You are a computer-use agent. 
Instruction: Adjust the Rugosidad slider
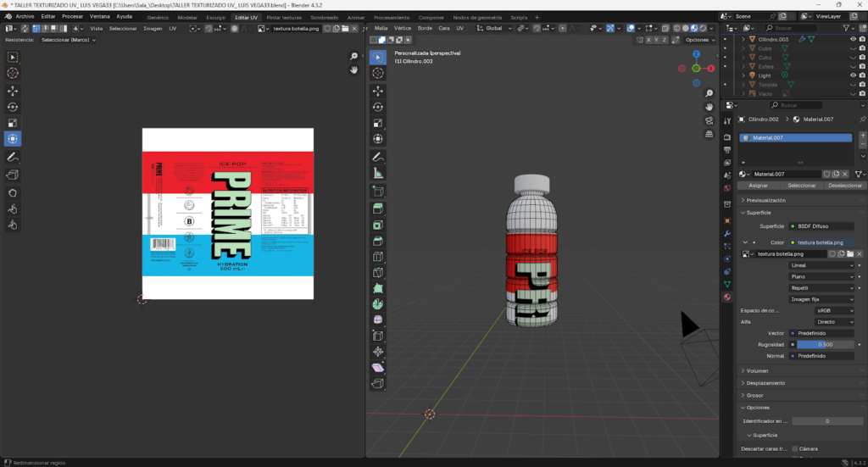point(825,345)
